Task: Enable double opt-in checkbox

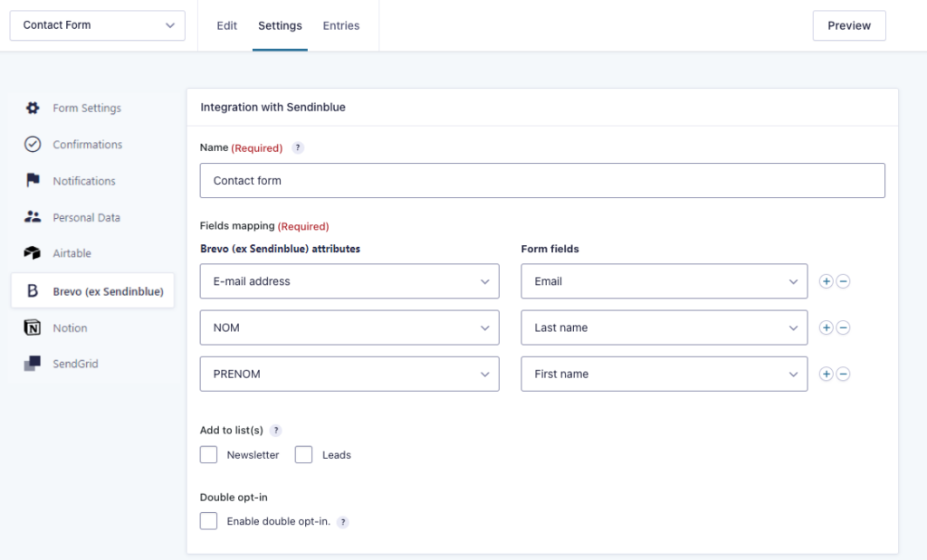Action: (209, 521)
